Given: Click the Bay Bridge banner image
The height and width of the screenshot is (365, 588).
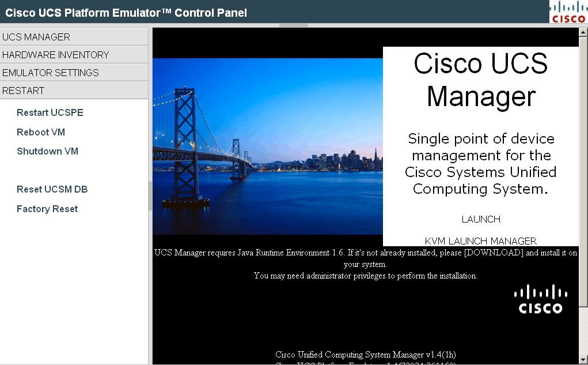Looking at the screenshot, I should [x=268, y=146].
